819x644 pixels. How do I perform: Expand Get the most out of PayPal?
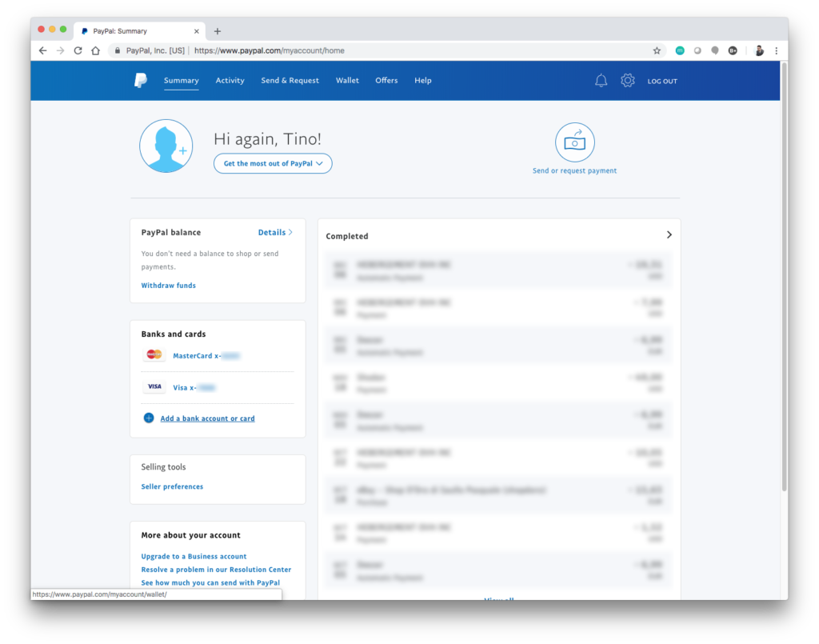click(x=273, y=163)
